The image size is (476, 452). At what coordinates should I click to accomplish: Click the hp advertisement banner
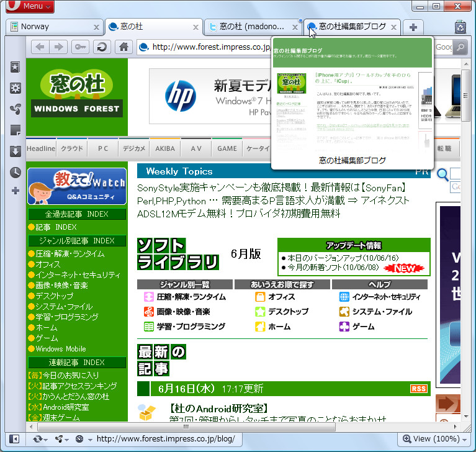210,96
